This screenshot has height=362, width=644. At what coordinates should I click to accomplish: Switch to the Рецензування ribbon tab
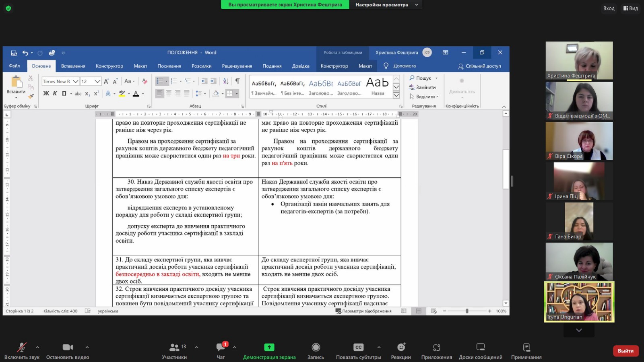tap(237, 66)
